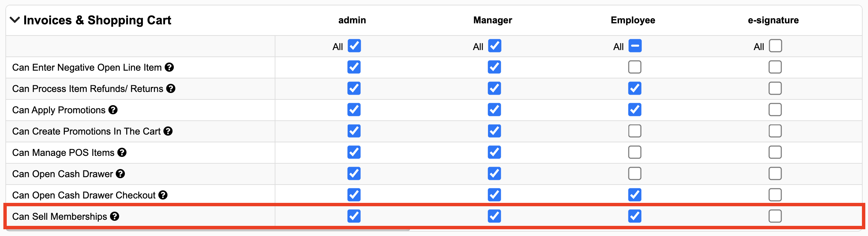
Task: Click help icon for Can Enter Negative Open Line Item
Action: click(x=169, y=67)
